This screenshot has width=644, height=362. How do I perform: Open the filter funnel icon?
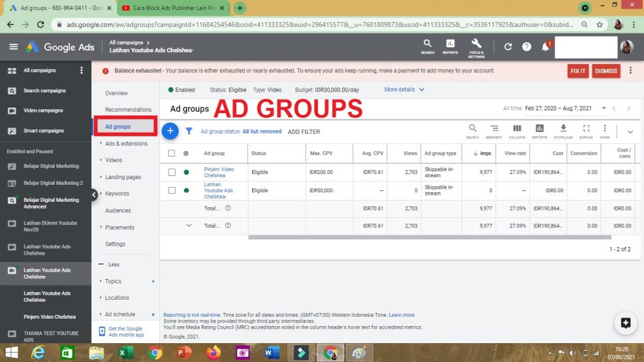[x=189, y=131]
